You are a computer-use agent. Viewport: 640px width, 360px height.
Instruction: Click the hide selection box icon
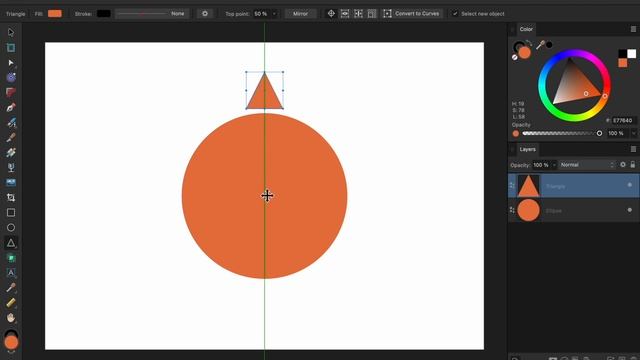point(372,13)
